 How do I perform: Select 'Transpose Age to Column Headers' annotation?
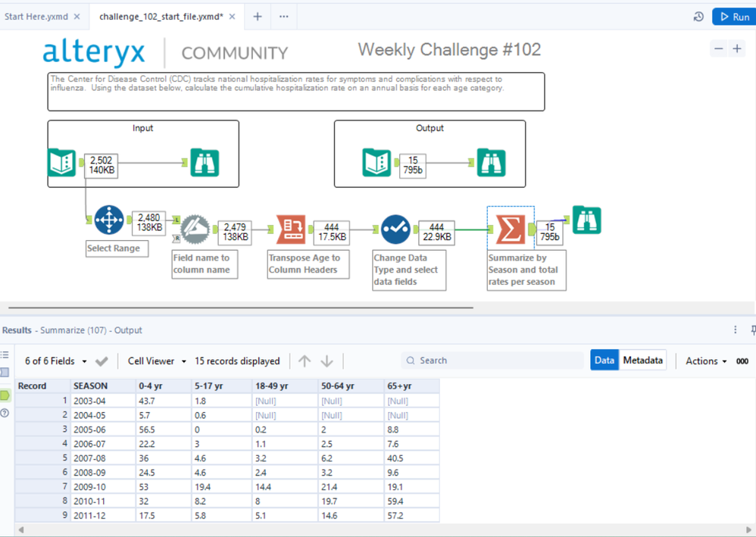coord(308,264)
